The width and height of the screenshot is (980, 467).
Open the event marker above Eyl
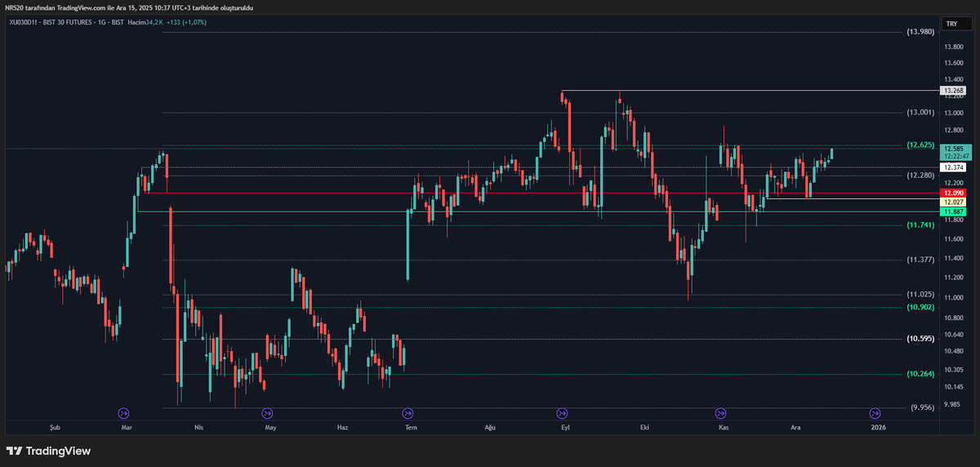point(562,413)
